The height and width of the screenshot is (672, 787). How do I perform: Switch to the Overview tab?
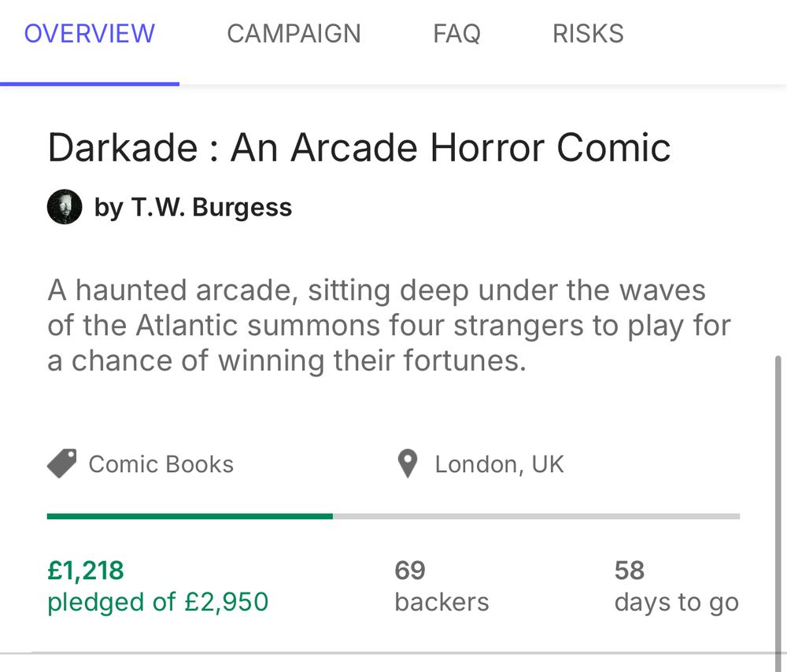click(90, 34)
